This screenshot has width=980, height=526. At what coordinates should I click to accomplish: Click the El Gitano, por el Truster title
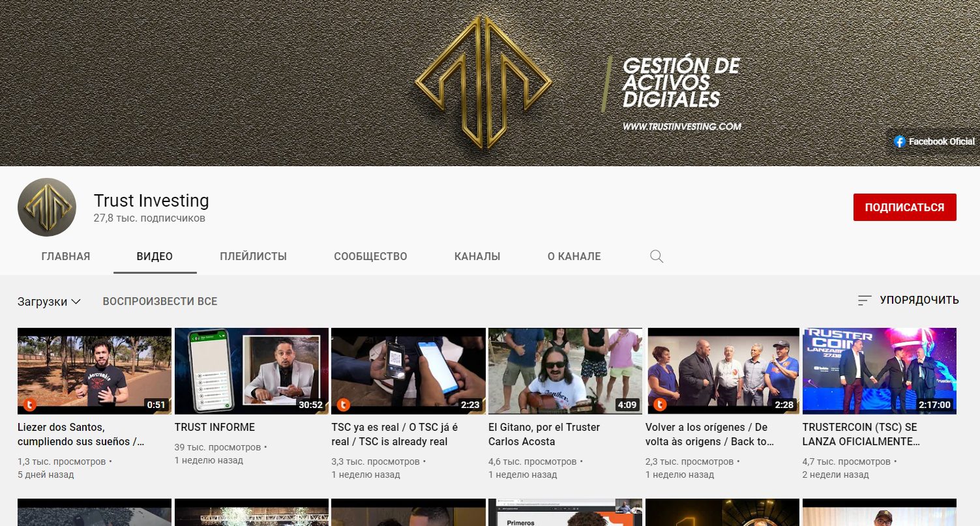[544, 435]
